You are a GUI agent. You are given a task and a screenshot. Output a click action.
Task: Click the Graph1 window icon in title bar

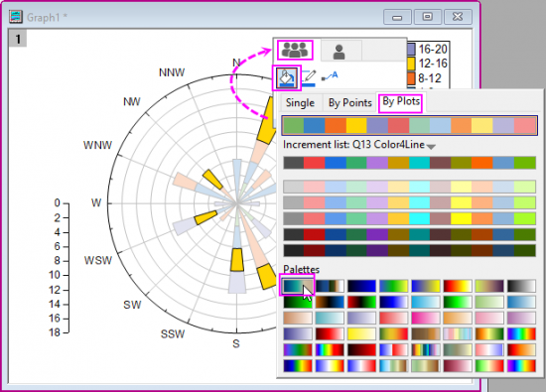click(x=16, y=16)
